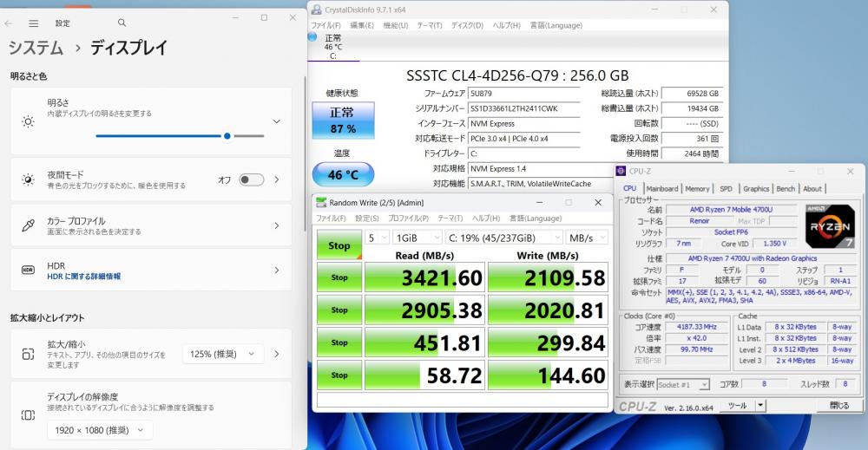Switch to About tab in CPU-Z
This screenshot has width=868, height=450.
click(812, 188)
